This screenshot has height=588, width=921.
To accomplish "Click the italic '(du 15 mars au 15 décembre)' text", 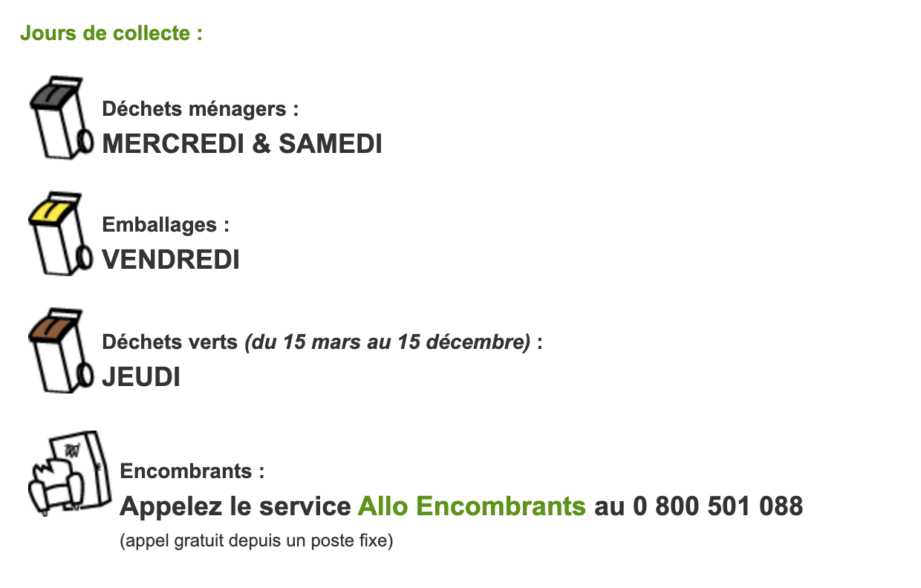I will click(x=388, y=343).
